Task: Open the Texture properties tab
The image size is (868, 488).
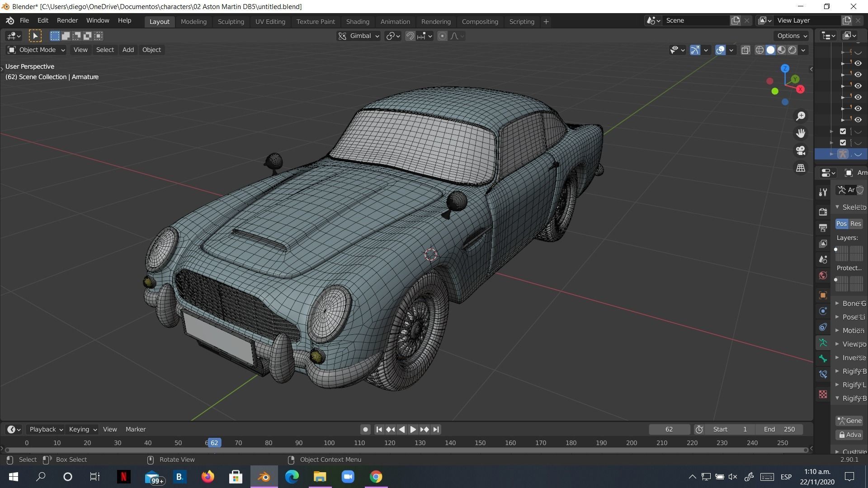Action: (x=823, y=394)
